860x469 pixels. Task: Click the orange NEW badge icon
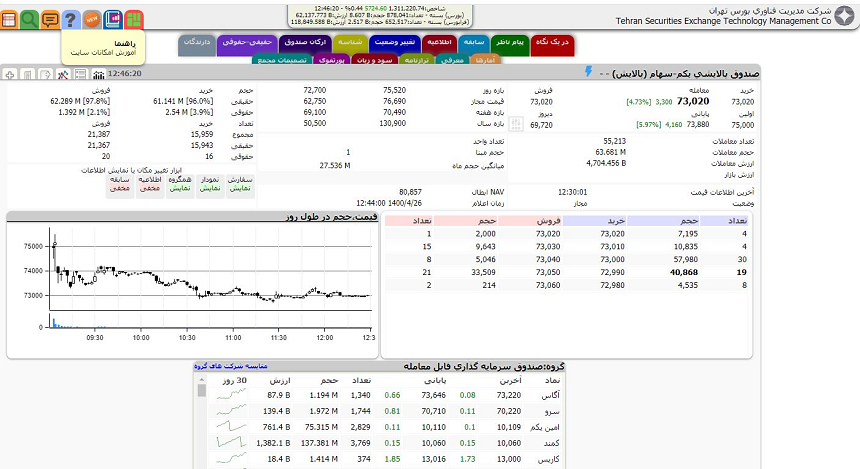pos(92,19)
